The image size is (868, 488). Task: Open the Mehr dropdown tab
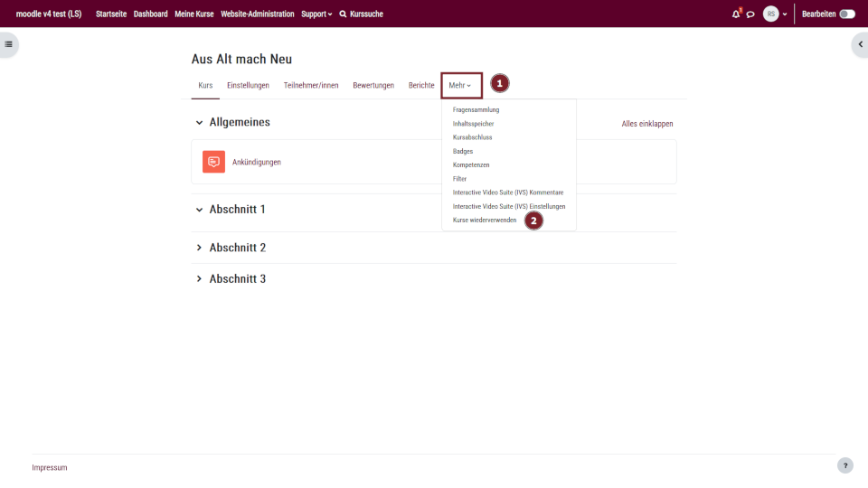pos(460,85)
